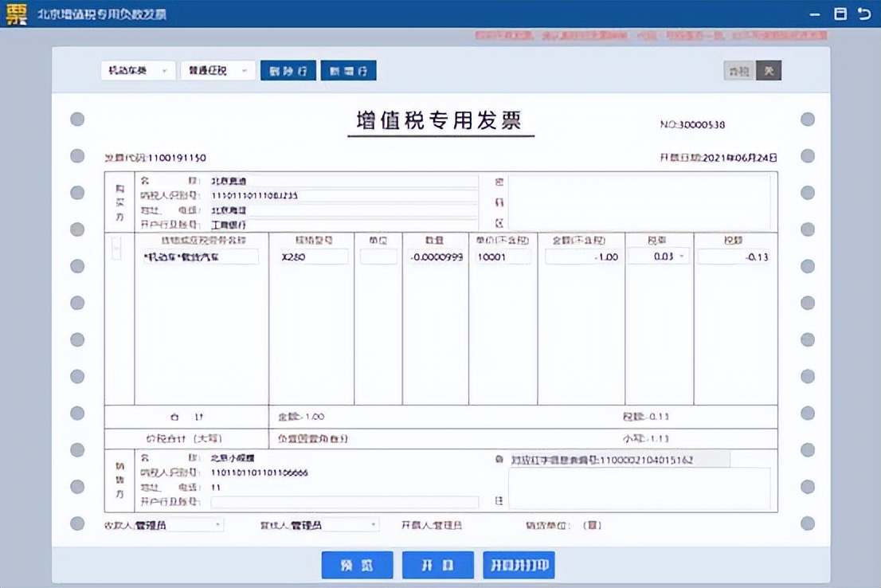Click the save icon in the title bar
The image size is (881, 588).
[x=841, y=14]
